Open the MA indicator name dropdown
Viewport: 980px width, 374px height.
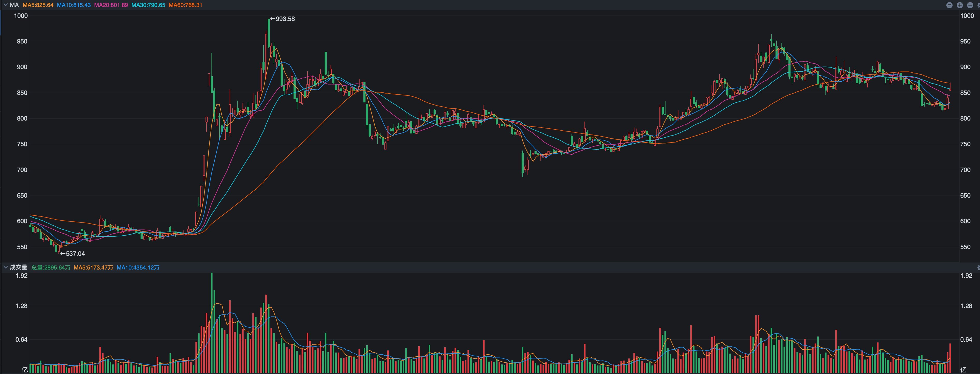(14, 5)
